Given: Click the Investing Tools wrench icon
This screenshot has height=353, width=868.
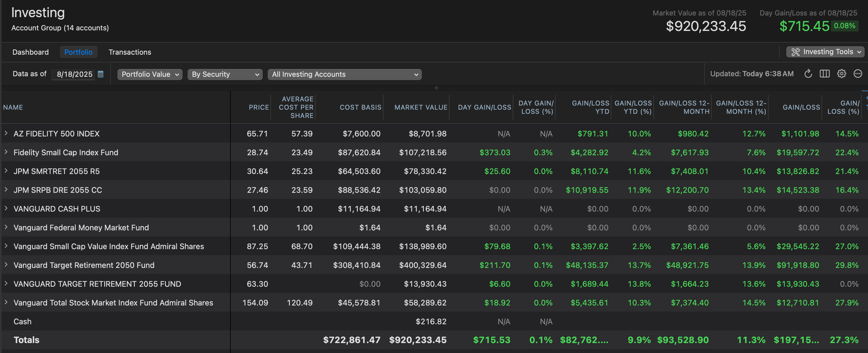Looking at the screenshot, I should coord(796,52).
